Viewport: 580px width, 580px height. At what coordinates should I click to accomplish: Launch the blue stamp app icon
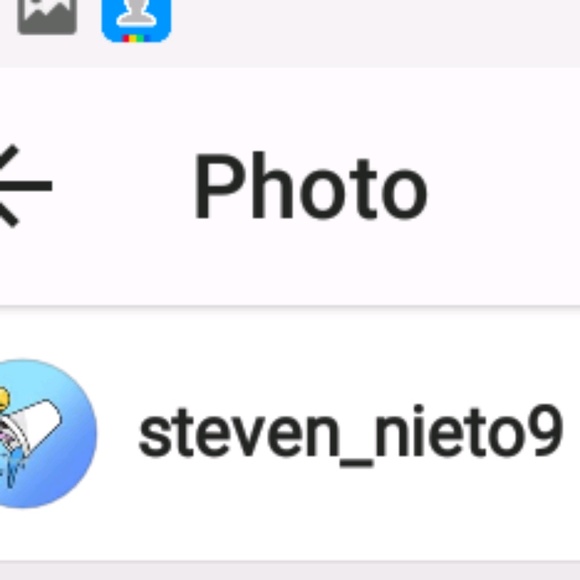coord(136,20)
